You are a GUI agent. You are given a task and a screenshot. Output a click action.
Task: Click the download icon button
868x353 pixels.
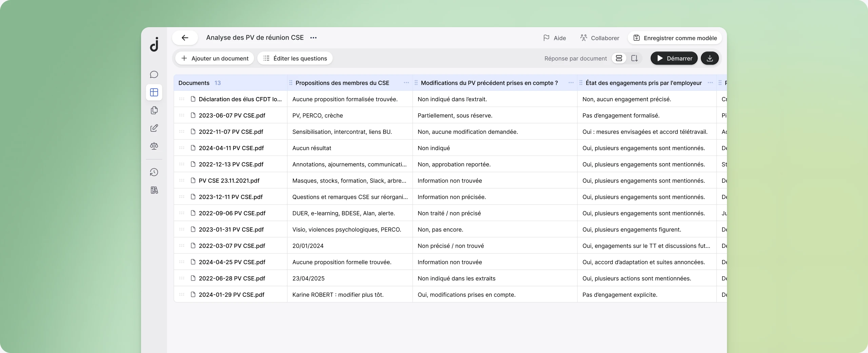pos(710,58)
